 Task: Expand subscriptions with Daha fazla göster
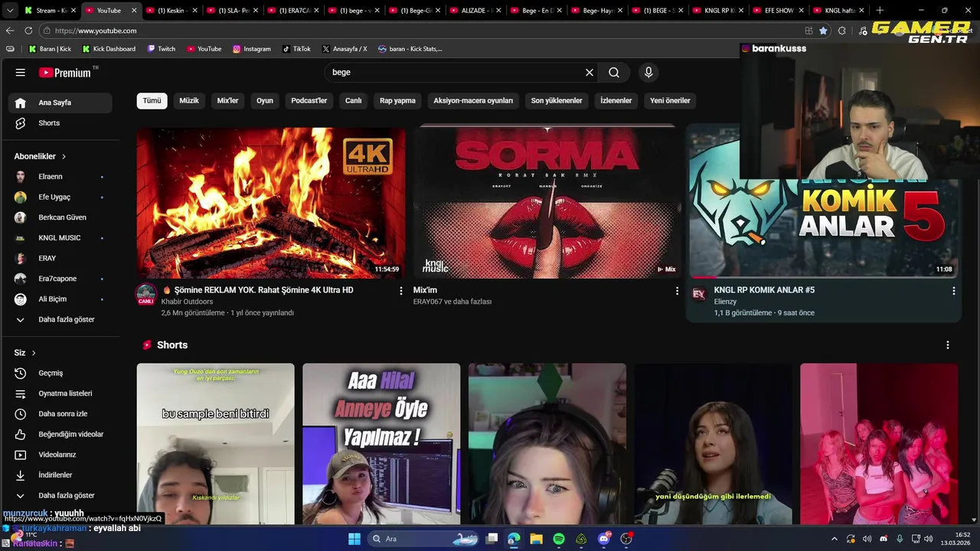pyautogui.click(x=60, y=319)
